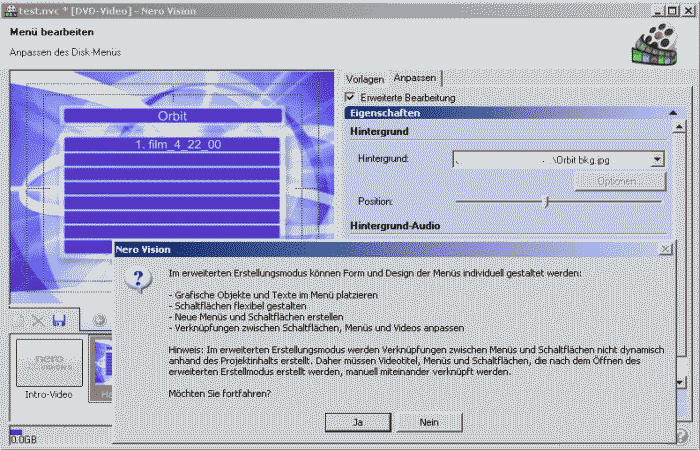Click the app icon in the title bar
Image resolution: width=700 pixels, height=450 pixels.
coord(9,8)
